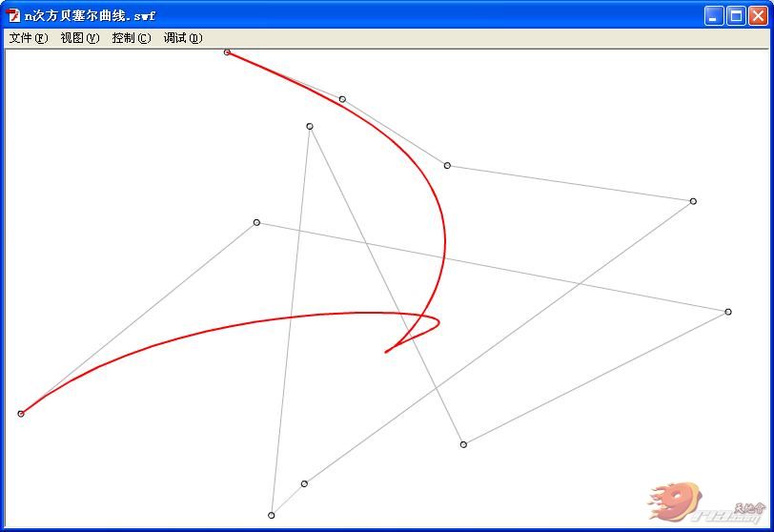Select the control point just above-right of the lowest point

pyautogui.click(x=305, y=483)
